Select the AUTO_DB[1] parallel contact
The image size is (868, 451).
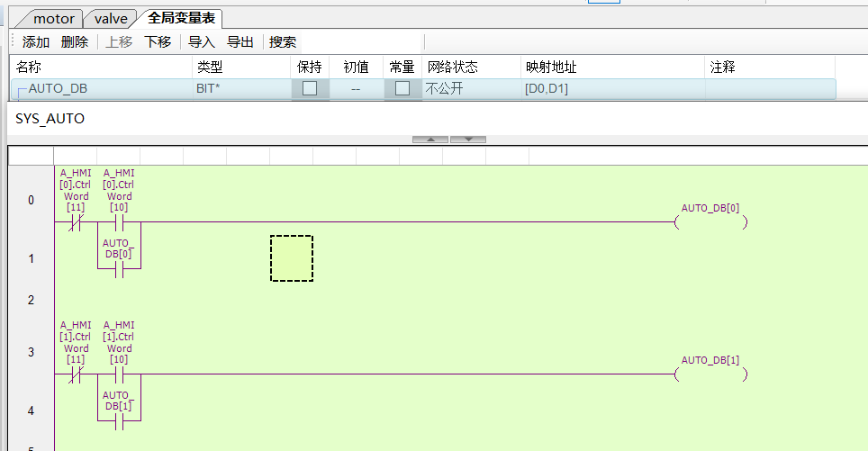coord(119,421)
